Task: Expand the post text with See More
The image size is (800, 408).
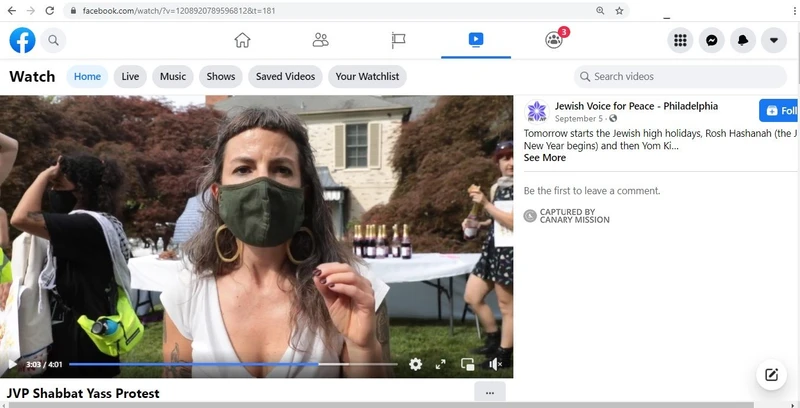Action: point(545,158)
